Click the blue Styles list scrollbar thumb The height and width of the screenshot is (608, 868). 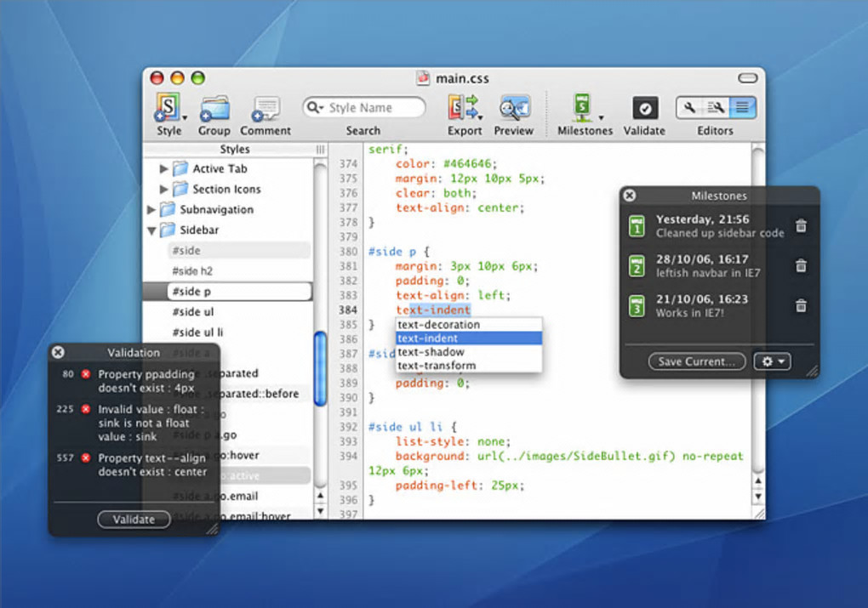[320, 367]
